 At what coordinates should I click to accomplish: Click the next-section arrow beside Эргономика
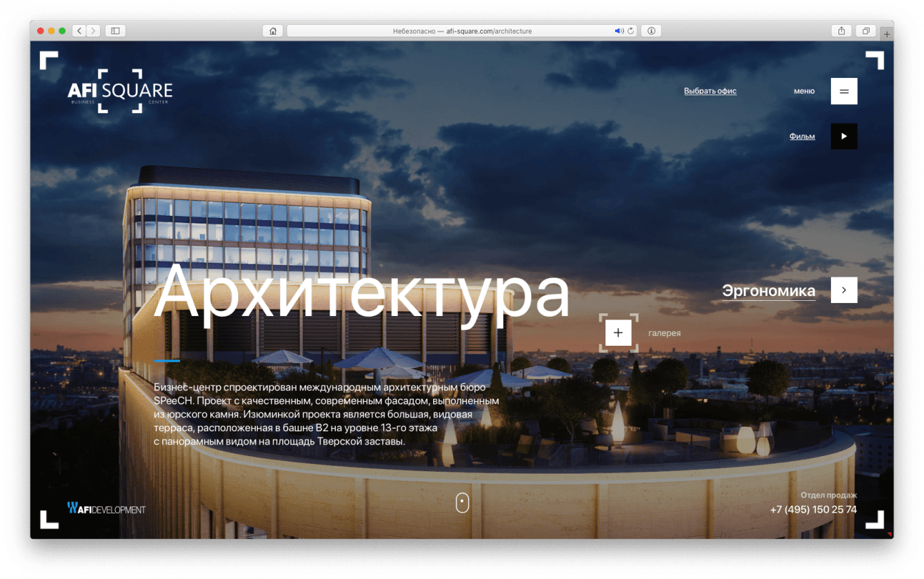(844, 291)
